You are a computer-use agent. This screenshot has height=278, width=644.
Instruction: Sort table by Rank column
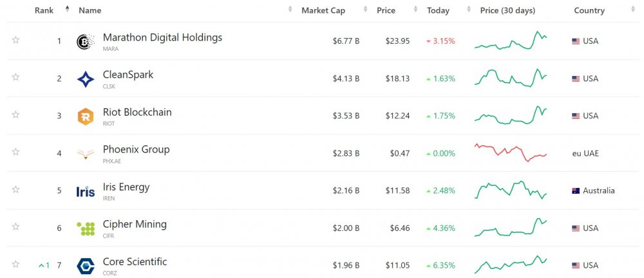point(44,10)
